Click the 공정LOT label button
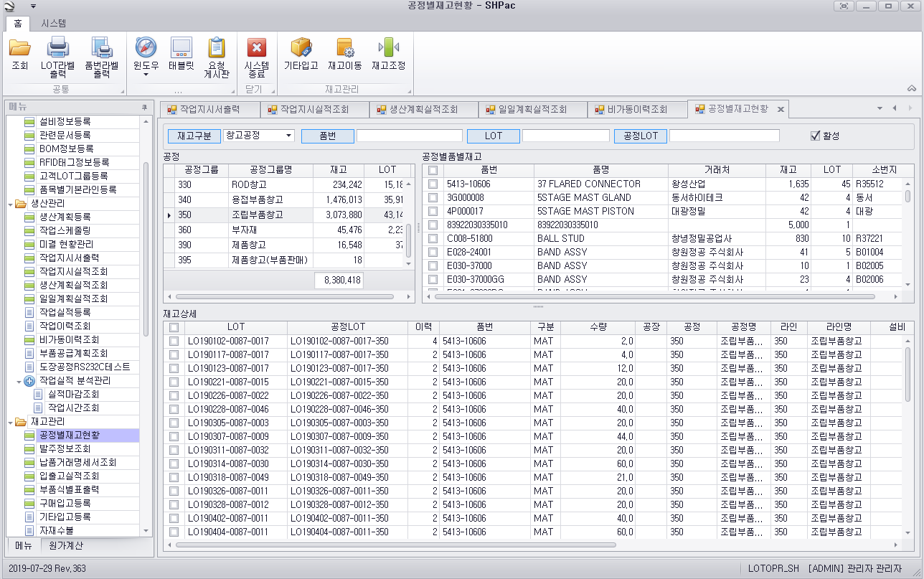The width and height of the screenshot is (924, 579). click(641, 136)
